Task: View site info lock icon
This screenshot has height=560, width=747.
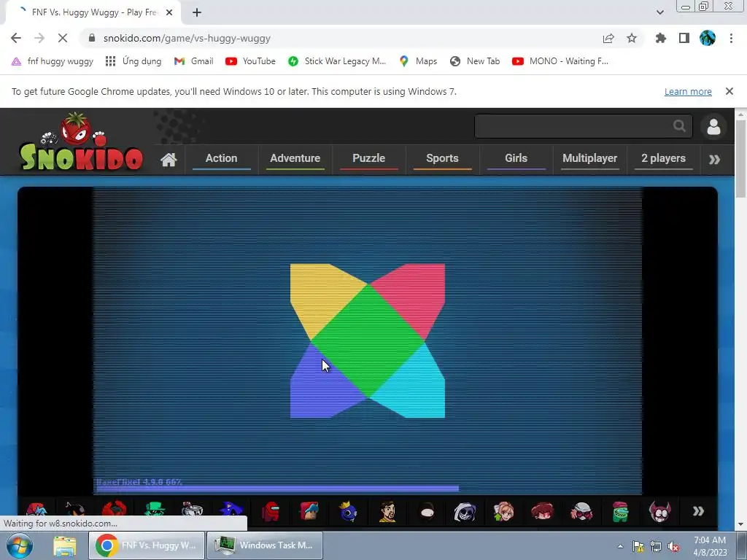Action: (x=92, y=38)
